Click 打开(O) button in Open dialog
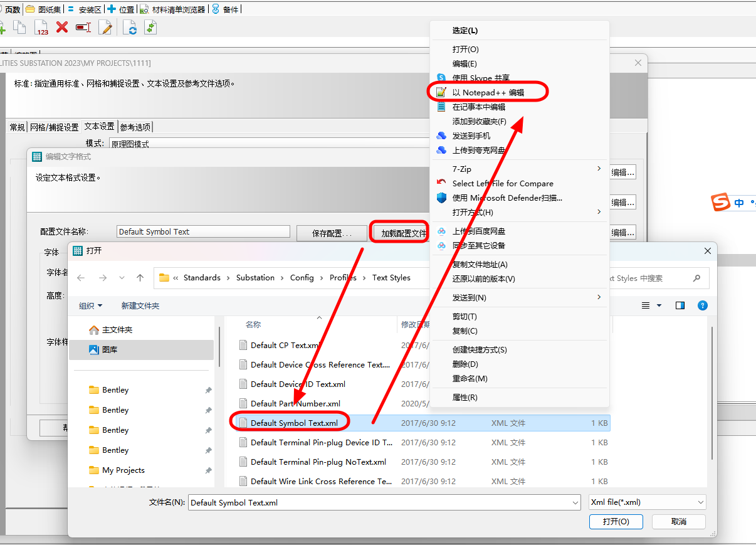Screen dimensions: 756x545 (616, 521)
